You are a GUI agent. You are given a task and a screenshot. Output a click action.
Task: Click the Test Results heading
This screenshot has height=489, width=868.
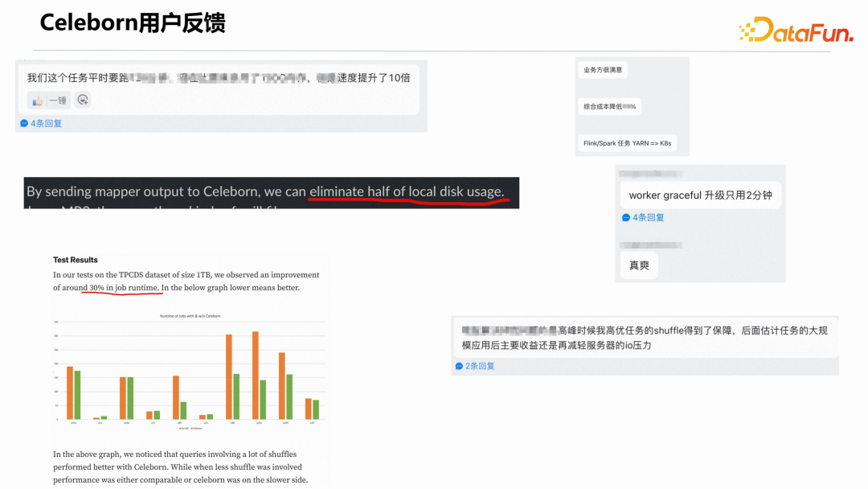(76, 260)
